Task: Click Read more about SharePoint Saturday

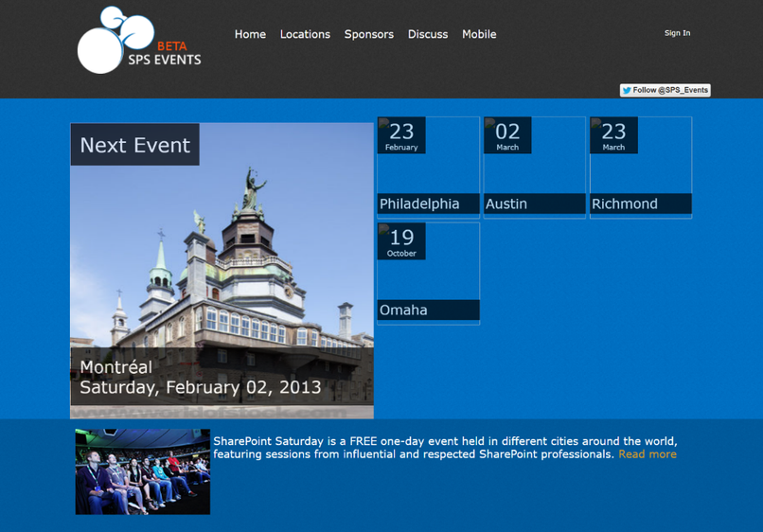Action: click(648, 454)
